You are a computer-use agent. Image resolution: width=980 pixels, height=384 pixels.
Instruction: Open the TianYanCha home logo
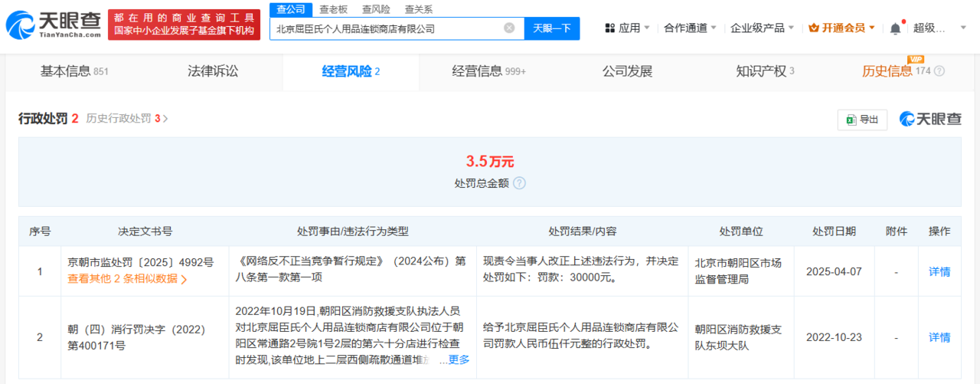(x=53, y=26)
